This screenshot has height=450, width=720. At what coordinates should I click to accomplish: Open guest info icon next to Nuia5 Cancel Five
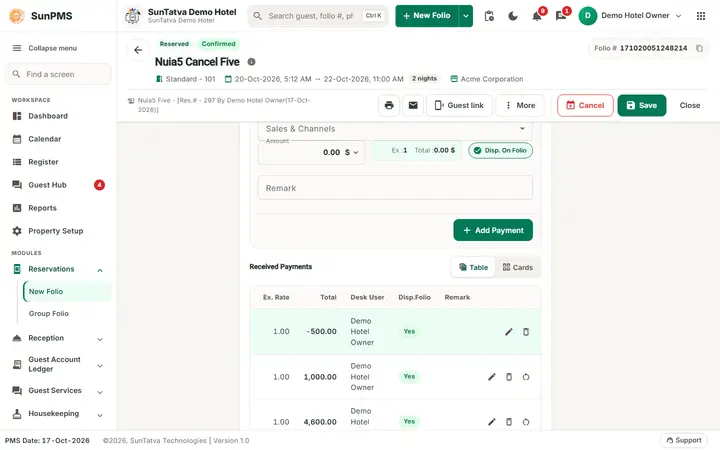tap(252, 62)
